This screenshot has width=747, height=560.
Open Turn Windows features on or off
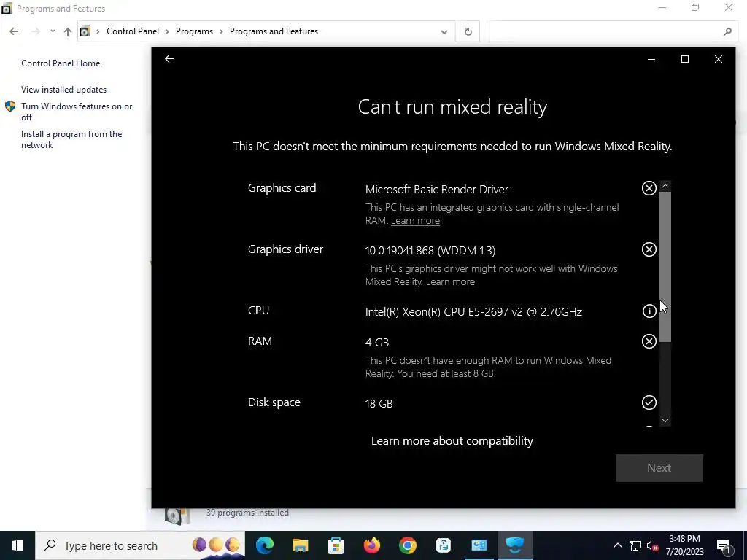click(x=77, y=112)
